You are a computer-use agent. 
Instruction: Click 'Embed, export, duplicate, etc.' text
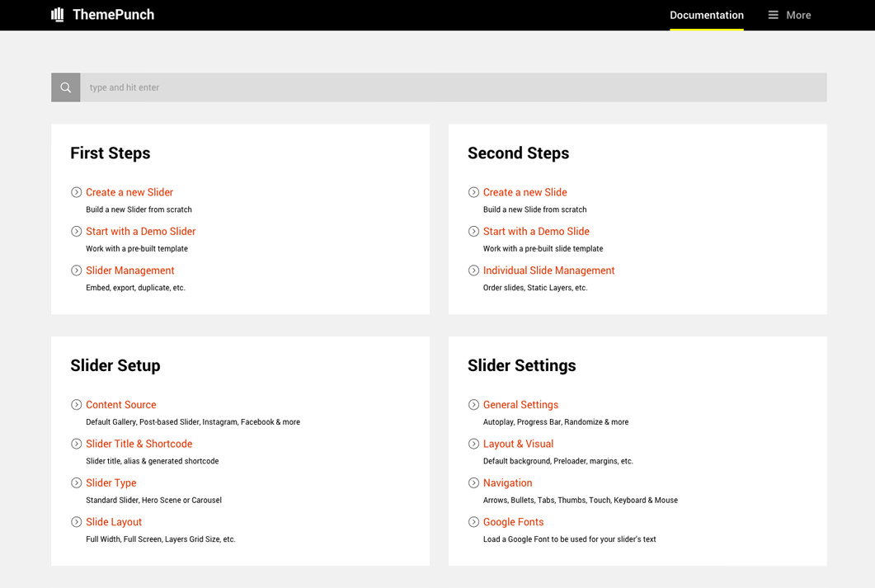pos(135,288)
